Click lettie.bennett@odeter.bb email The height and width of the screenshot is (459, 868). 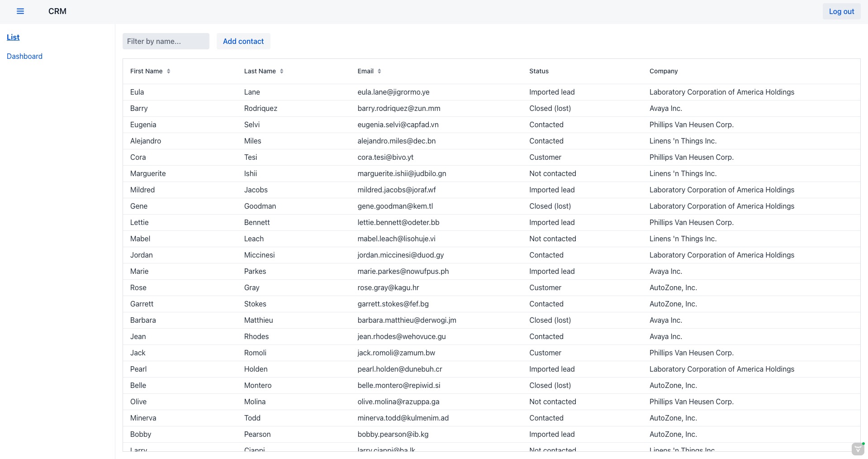coord(398,222)
